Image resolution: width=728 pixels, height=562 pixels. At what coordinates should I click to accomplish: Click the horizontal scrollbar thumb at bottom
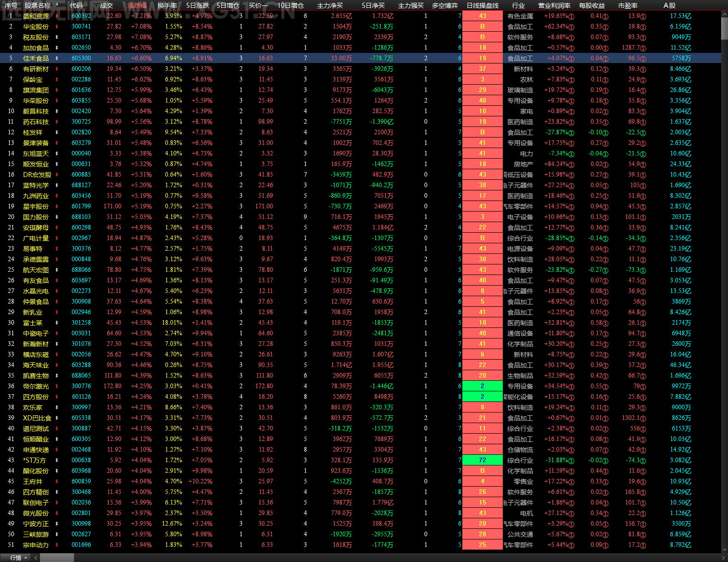pyautogui.click(x=57, y=557)
